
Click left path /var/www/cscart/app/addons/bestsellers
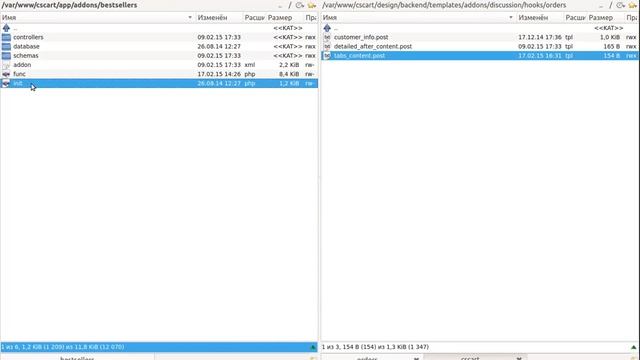coord(69,5)
